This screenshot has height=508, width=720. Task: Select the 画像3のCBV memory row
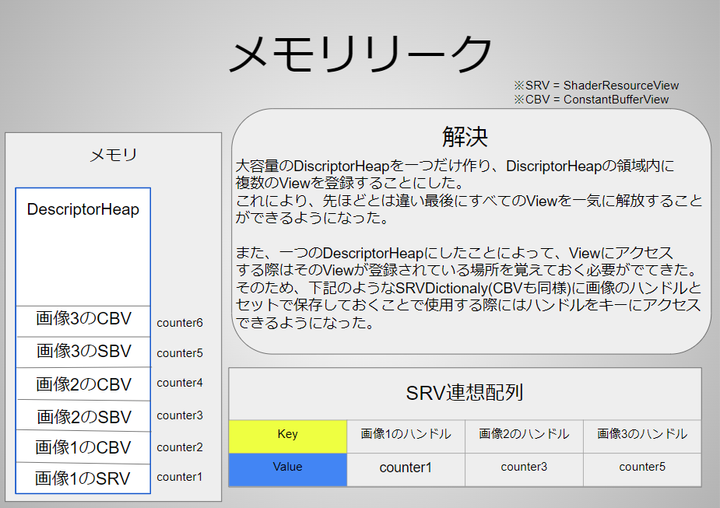[83, 320]
